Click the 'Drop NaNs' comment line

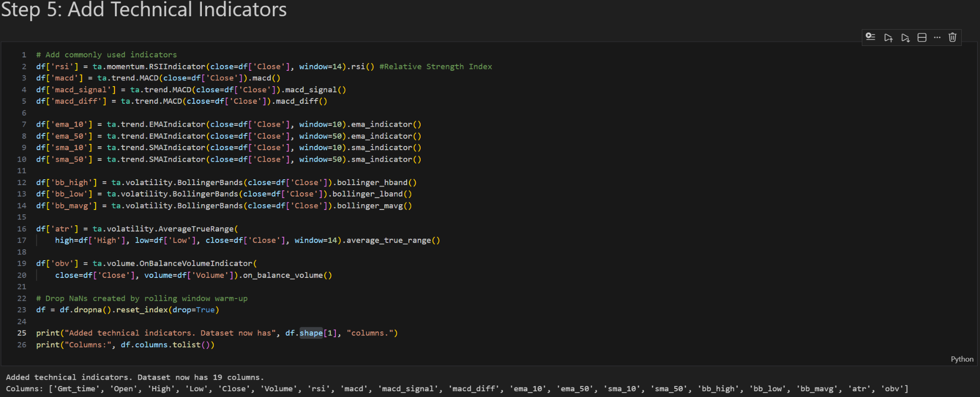pos(142,298)
